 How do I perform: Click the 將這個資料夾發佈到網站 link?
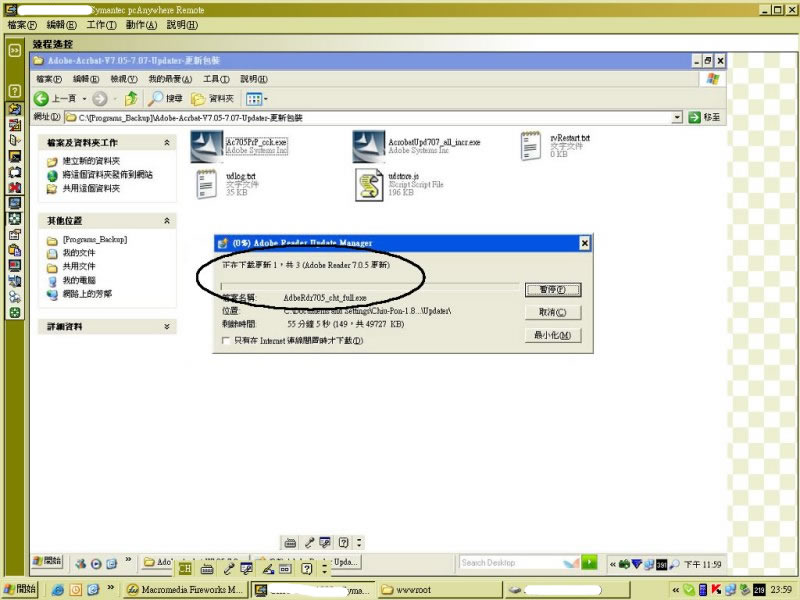coord(108,174)
